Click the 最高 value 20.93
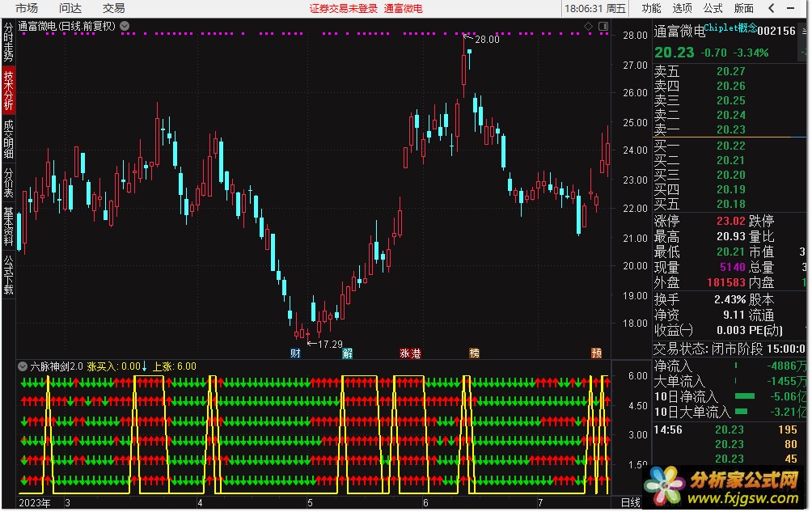Viewport: 812px width, 512px height. tap(730, 236)
